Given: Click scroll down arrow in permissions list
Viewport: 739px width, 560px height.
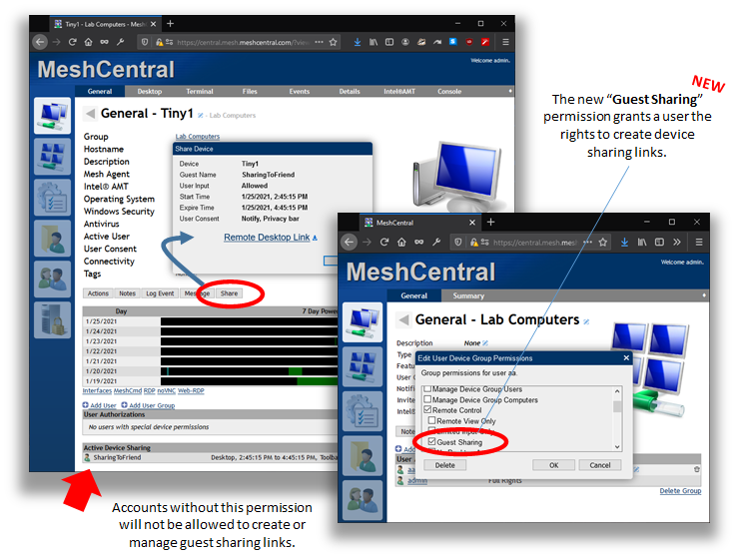Looking at the screenshot, I should pos(617,446).
